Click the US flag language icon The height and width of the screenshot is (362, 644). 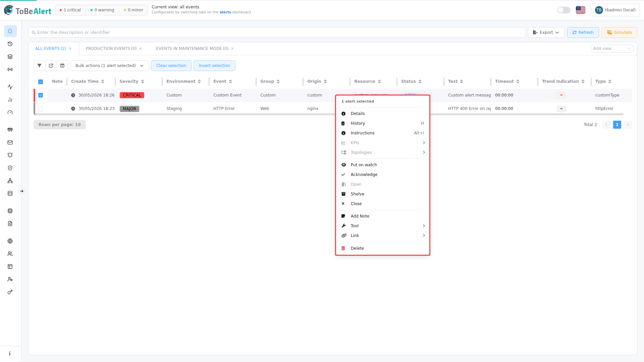[x=581, y=10]
